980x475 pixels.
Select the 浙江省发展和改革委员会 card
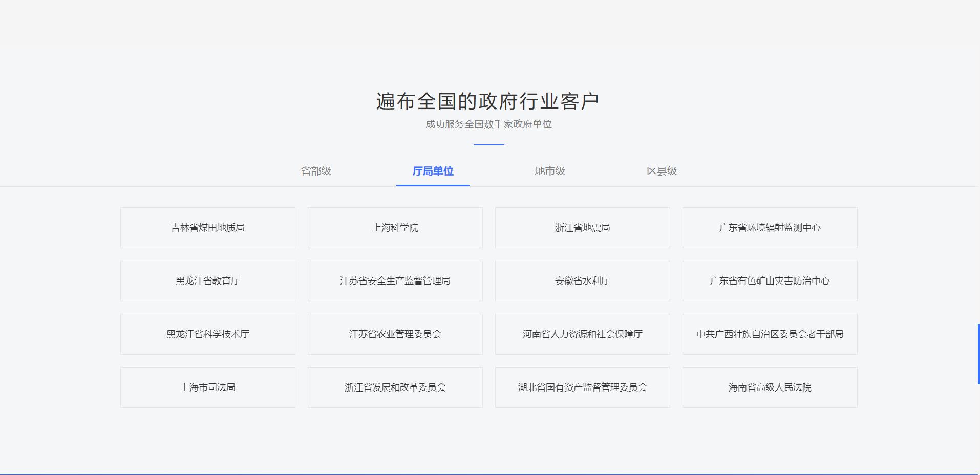pos(395,387)
